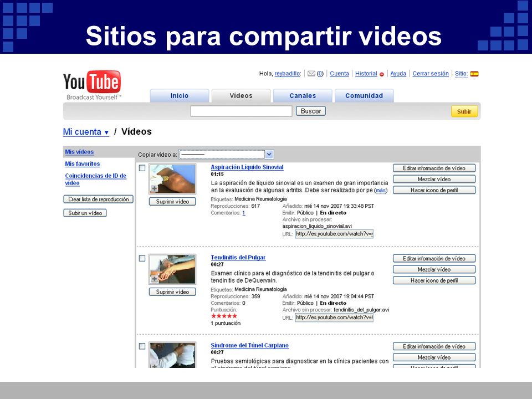Viewport: 532px width, 399px height.
Task: Edit info for Tendinitis del Pulgar video
Action: click(x=434, y=258)
